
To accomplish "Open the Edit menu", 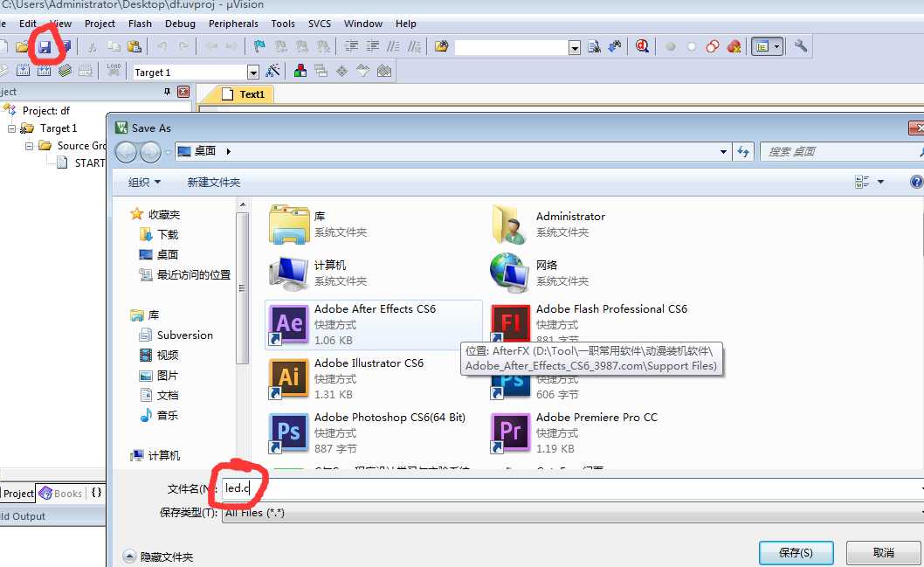I will tap(28, 24).
